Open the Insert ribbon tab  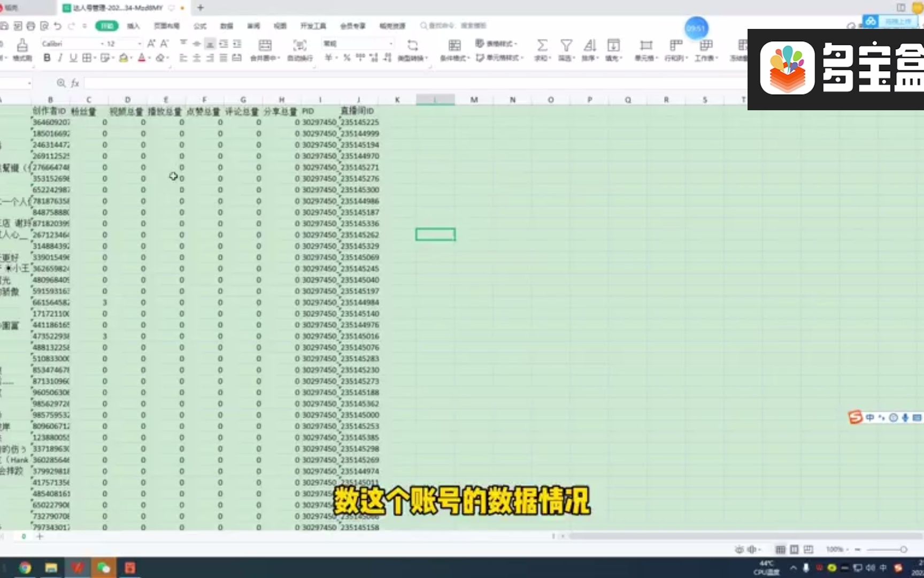pyautogui.click(x=134, y=26)
